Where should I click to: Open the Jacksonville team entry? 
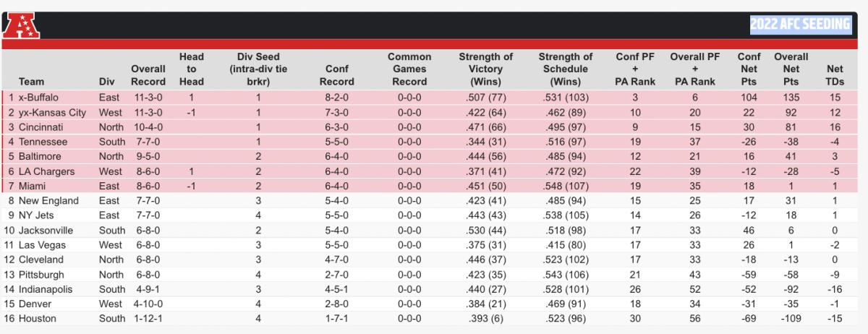click(48, 231)
